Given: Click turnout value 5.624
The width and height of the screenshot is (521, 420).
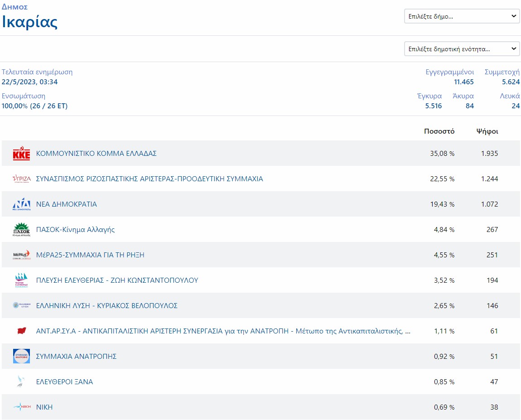Looking at the screenshot, I should (511, 82).
